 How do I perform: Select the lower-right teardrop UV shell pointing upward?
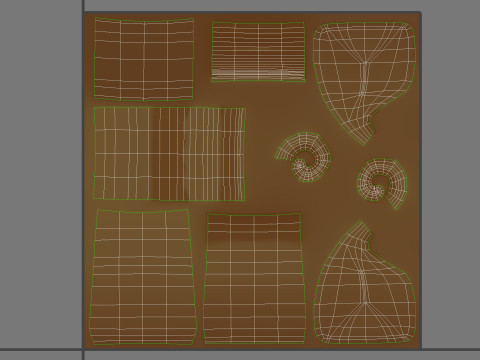[x=364, y=283]
